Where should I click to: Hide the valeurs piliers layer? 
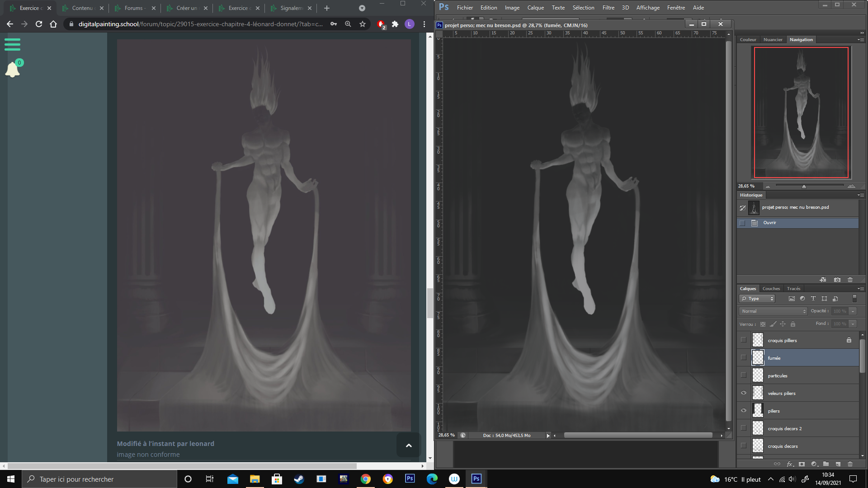pyautogui.click(x=744, y=393)
